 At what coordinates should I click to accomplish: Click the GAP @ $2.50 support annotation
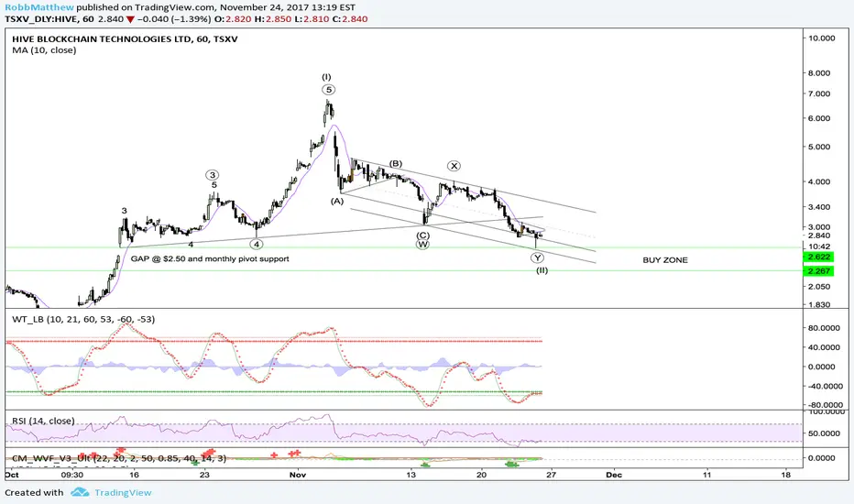point(210,258)
